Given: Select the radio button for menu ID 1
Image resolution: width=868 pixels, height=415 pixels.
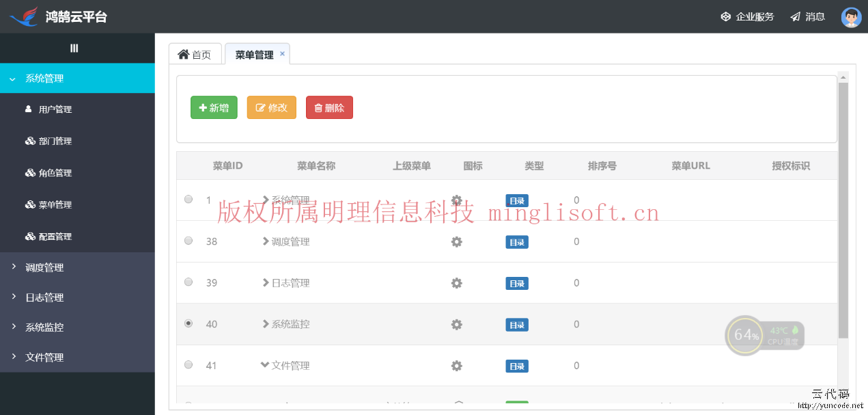Looking at the screenshot, I should click(188, 199).
